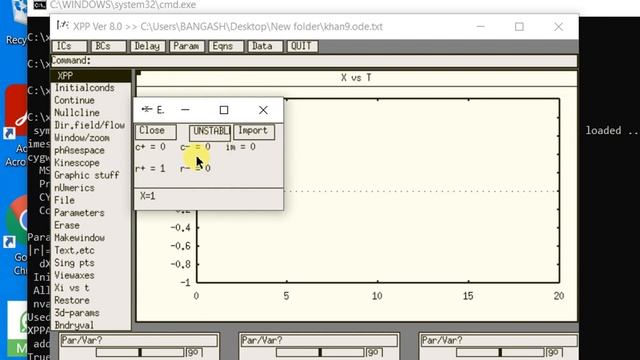Click the right Par/Var? input field
The width and height of the screenshot is (640, 360).
[x=499, y=340]
